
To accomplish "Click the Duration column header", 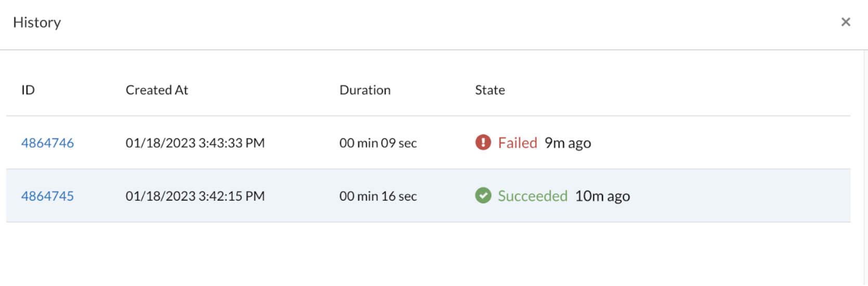I will tap(365, 90).
